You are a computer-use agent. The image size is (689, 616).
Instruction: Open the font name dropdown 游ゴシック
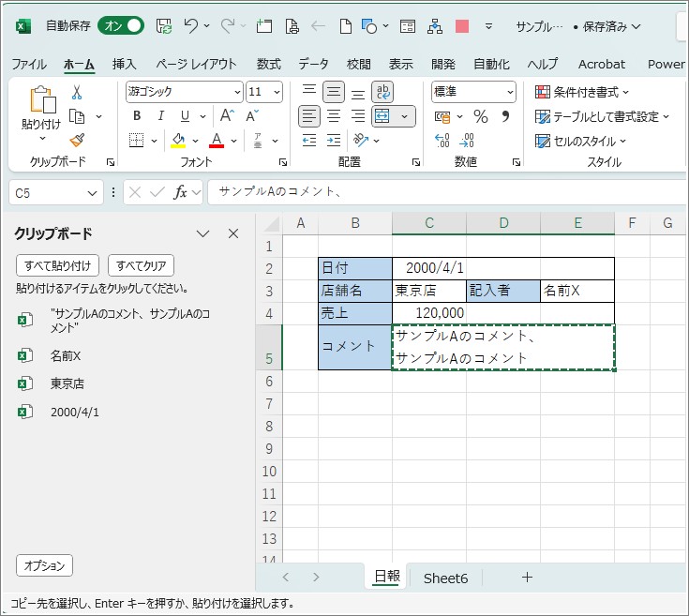click(x=237, y=92)
